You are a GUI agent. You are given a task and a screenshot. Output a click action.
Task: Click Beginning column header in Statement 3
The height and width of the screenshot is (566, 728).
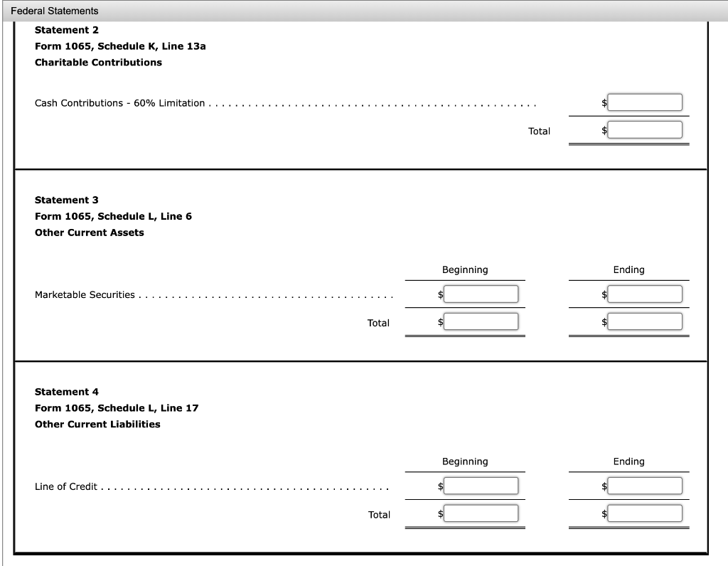(465, 269)
